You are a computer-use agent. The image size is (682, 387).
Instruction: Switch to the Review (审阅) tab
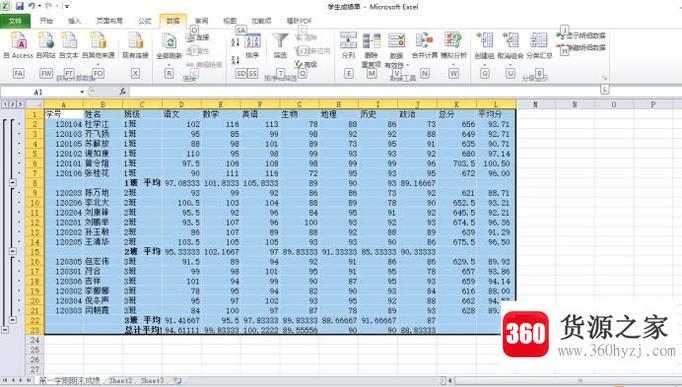point(201,20)
